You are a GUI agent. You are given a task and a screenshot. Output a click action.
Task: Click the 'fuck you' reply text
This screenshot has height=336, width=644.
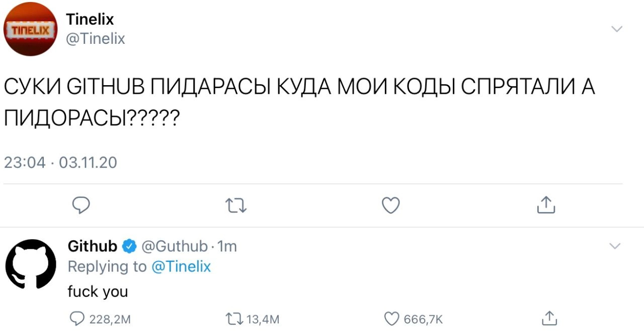tap(98, 291)
